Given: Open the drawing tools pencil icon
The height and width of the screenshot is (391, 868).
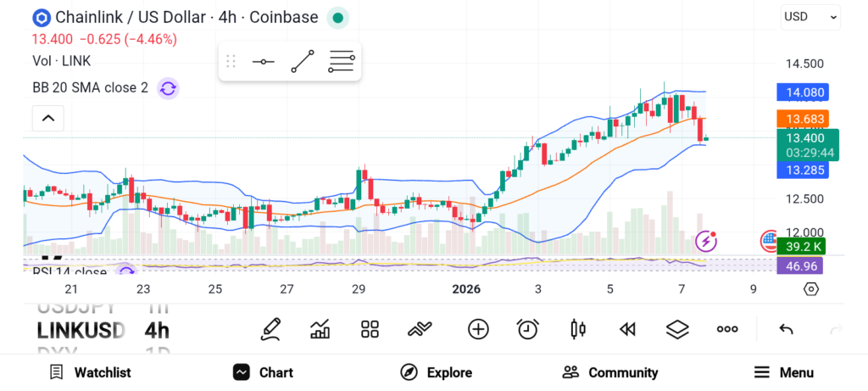Looking at the screenshot, I should coord(271,329).
